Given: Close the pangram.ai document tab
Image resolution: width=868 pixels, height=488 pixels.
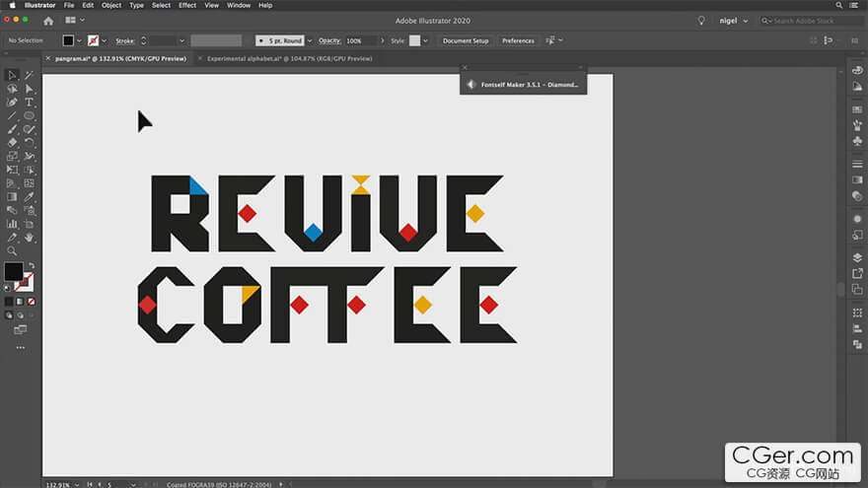Looking at the screenshot, I should pos(48,58).
